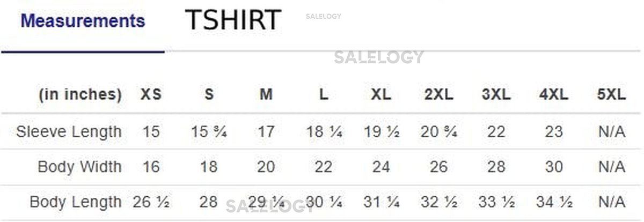The image size is (644, 222).
Task: Click the Body Width row label
Action: (x=79, y=167)
